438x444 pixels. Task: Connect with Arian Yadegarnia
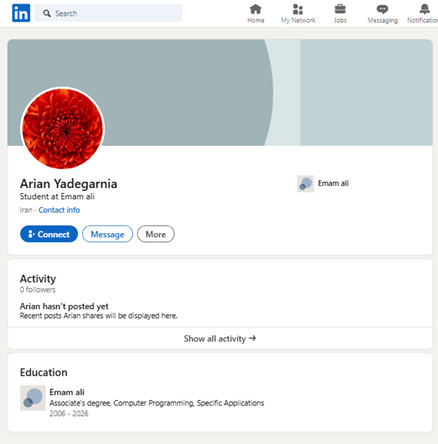tap(49, 234)
